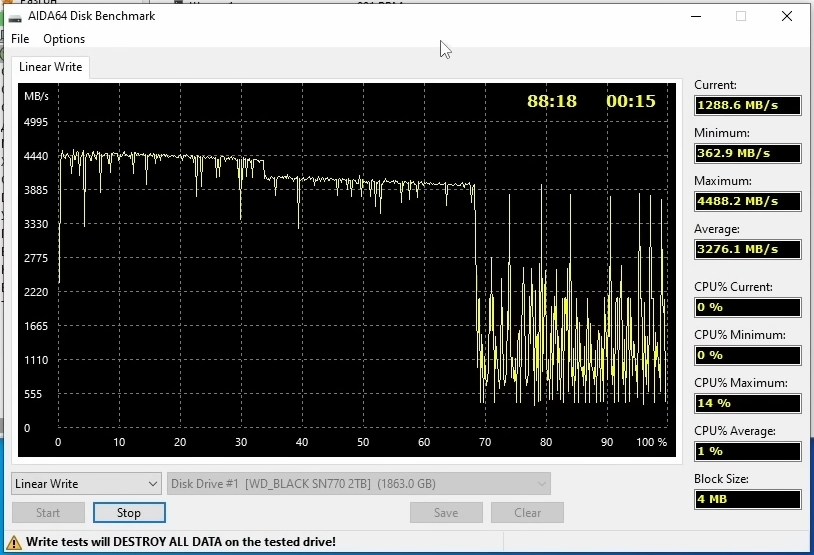Click the Current speed value 1288.6 MB/s
This screenshot has width=814, height=555.
[x=748, y=105]
